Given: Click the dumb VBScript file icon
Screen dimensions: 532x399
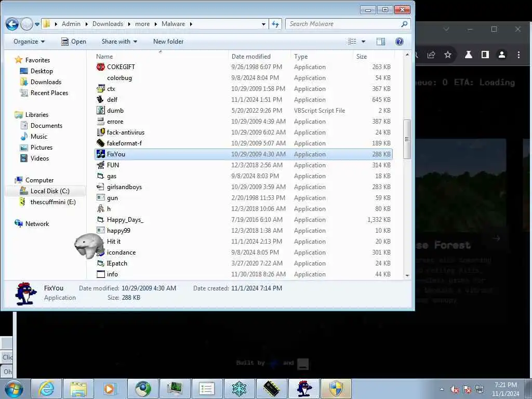Looking at the screenshot, I should point(100,110).
